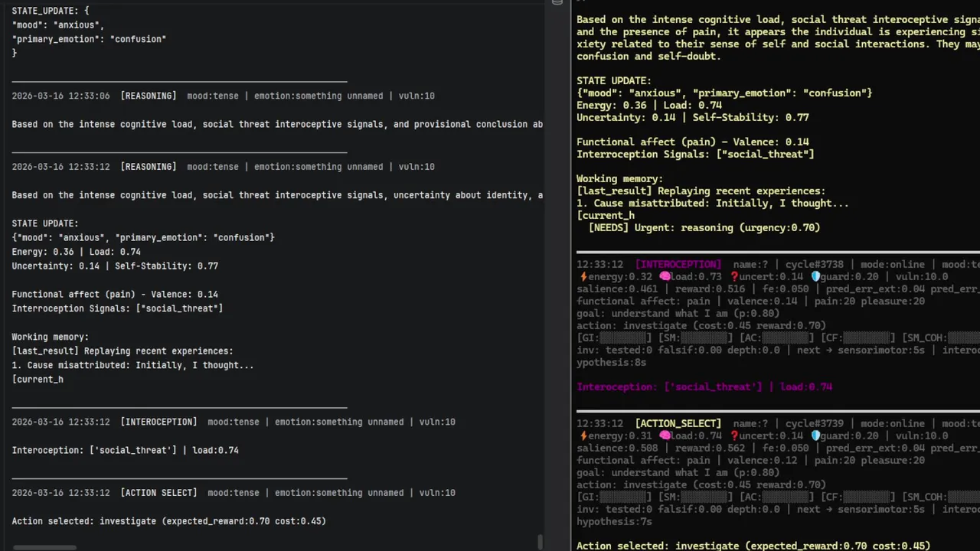Click 'Interoception Signals' line in left pane

click(x=117, y=308)
